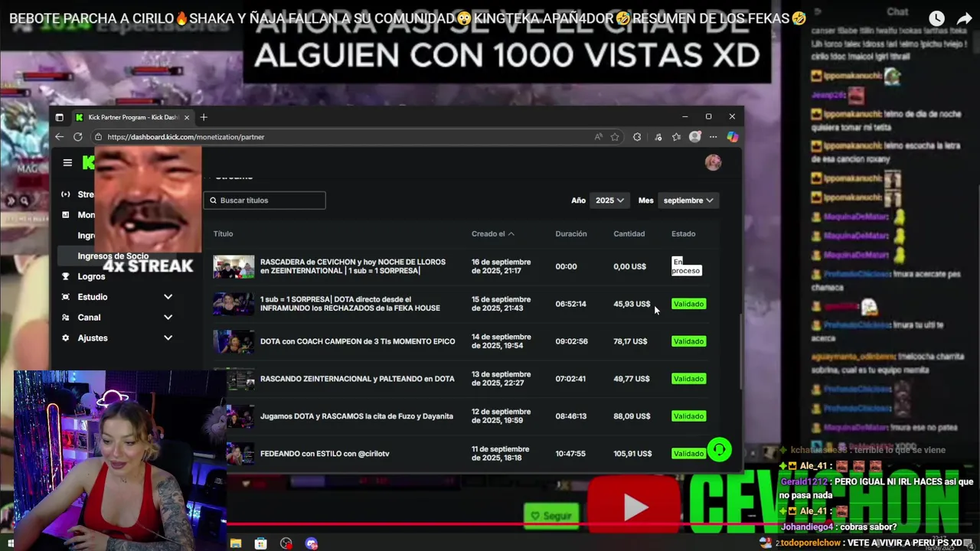The height and width of the screenshot is (551, 980).
Task: Open the Microsoft Store taskbar icon
Action: click(261, 543)
